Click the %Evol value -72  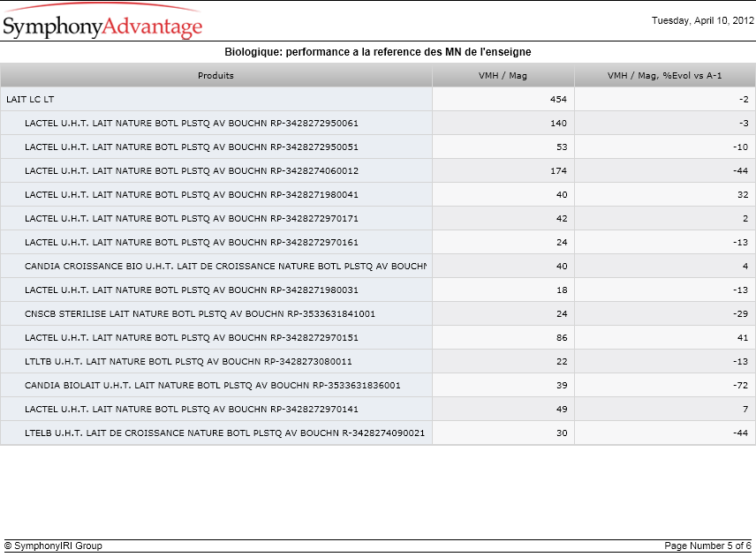tap(741, 386)
